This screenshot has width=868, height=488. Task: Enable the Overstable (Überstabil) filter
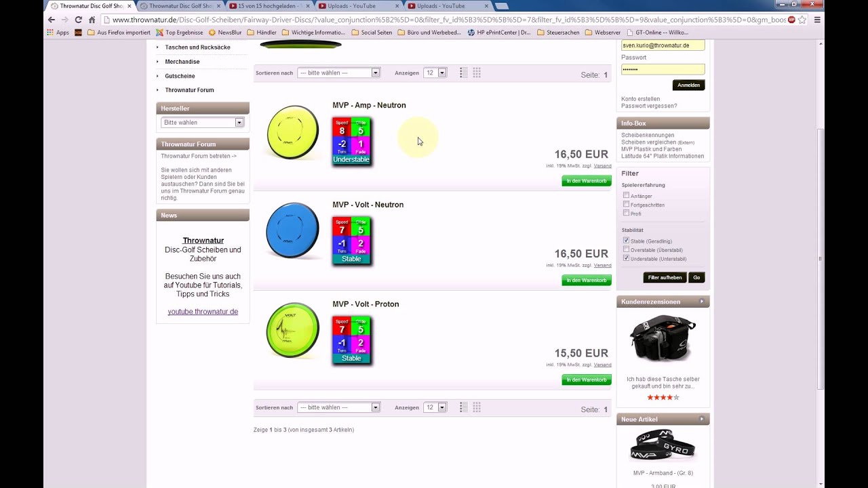coord(626,249)
